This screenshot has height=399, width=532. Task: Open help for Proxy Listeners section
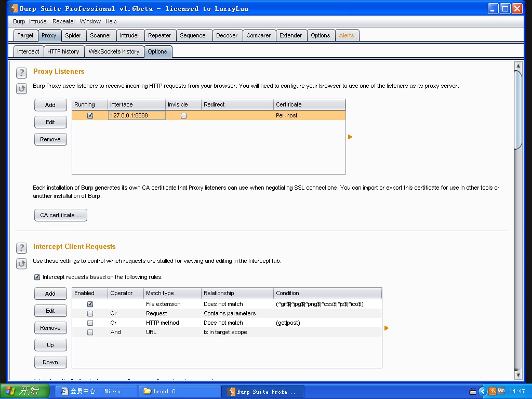[21, 73]
